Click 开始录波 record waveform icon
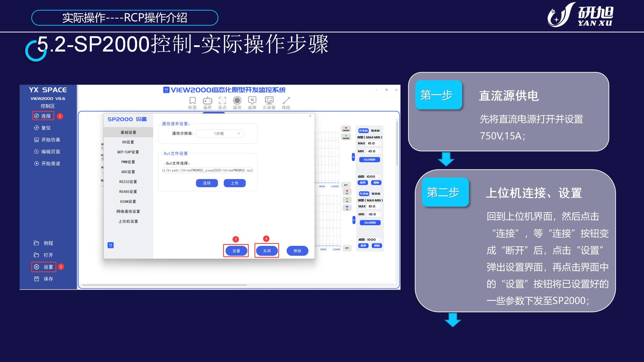 point(36,163)
